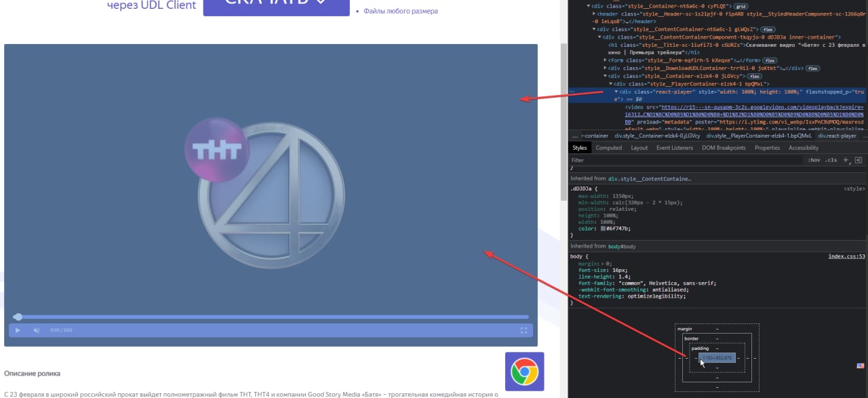Collapse the style__ContentContainer gLWQsZ div node
This screenshot has width=868, height=398.
pos(594,29)
